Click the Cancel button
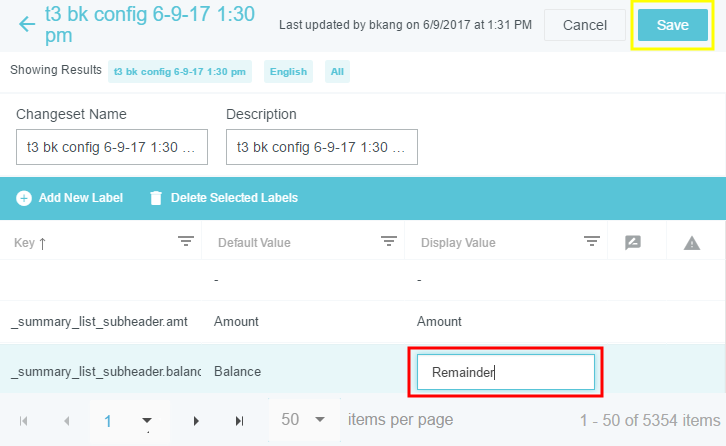This screenshot has height=446, width=726. 585,25
